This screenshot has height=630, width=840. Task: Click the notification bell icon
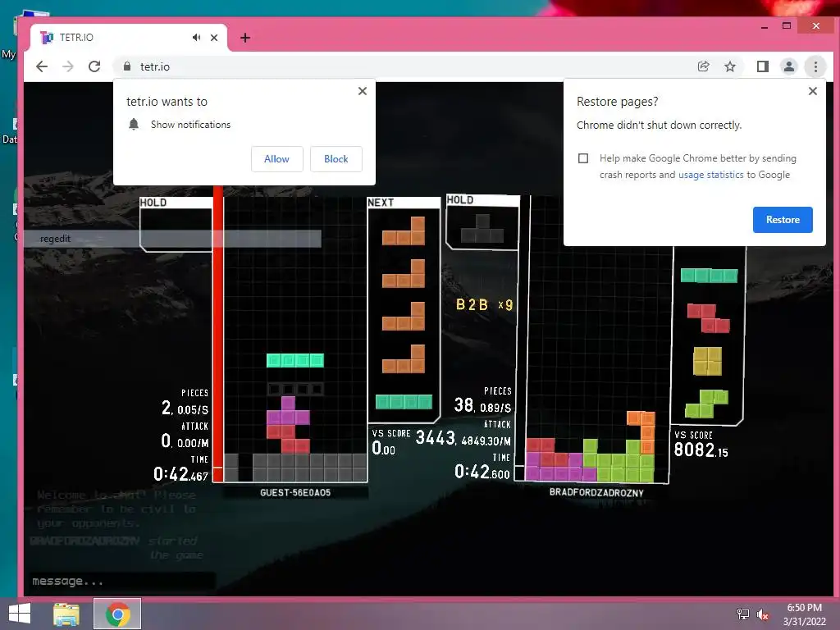click(x=134, y=125)
